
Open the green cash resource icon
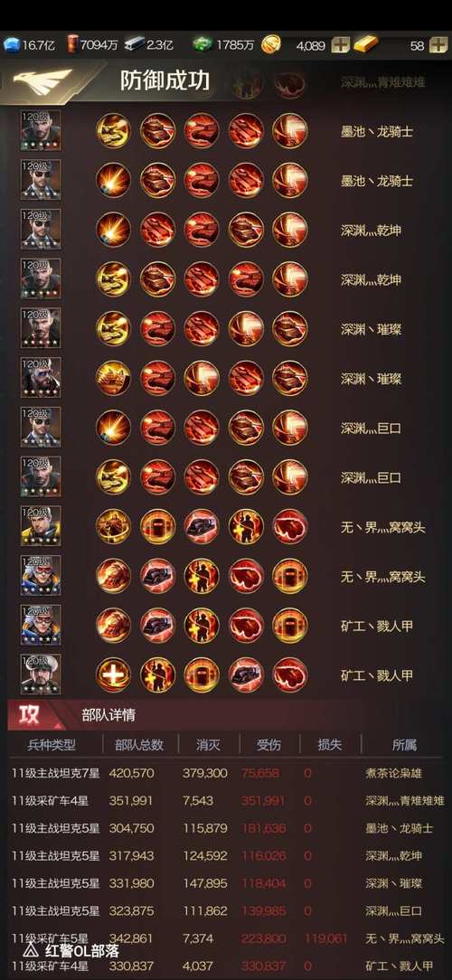(202, 45)
